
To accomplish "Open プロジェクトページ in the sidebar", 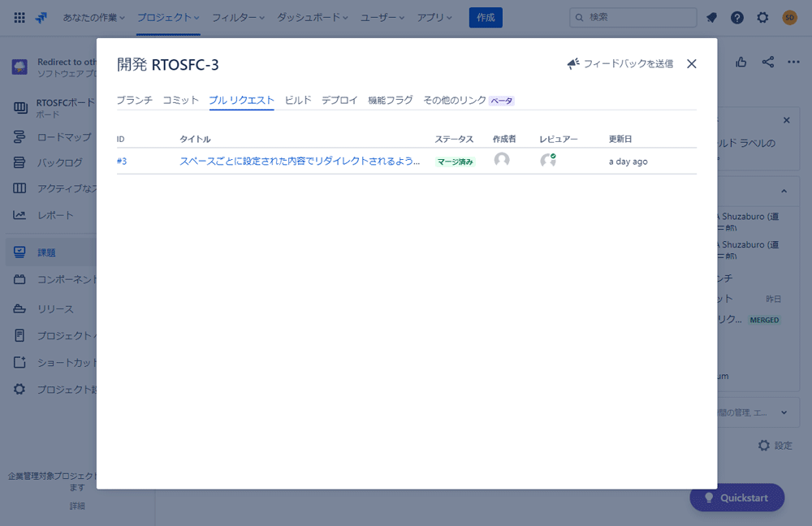I will (54, 335).
